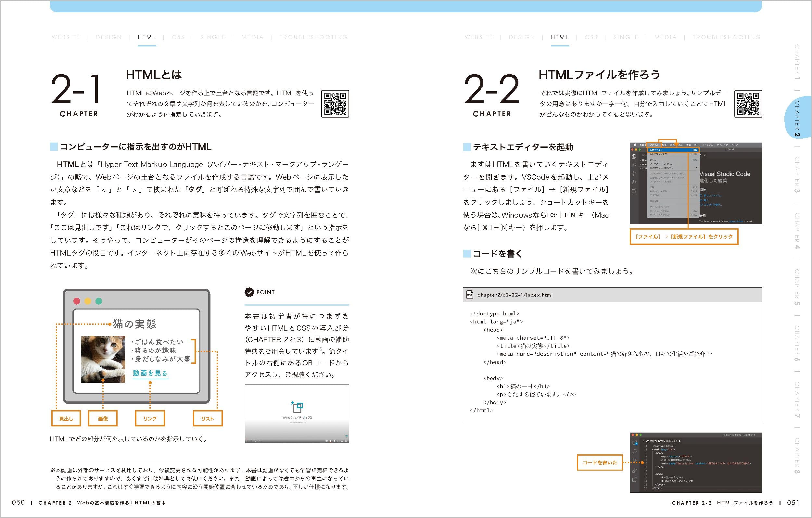The image size is (812, 518).
Task: Expand the first collapsed section in the Explorer sidebar
Action: [641, 160]
